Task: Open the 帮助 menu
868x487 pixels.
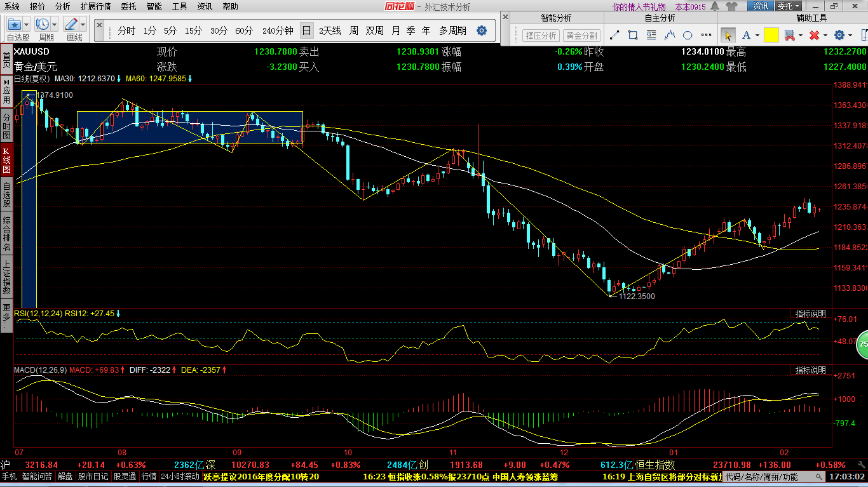Action: click(230, 6)
